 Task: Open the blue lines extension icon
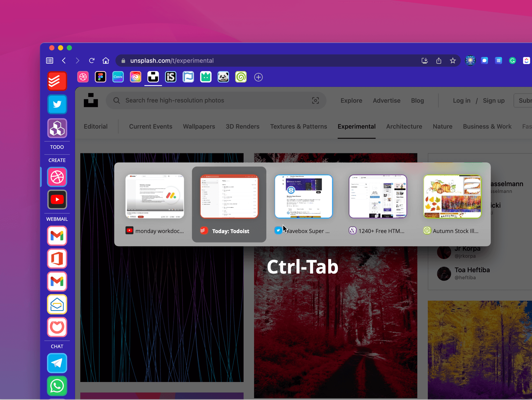click(498, 61)
